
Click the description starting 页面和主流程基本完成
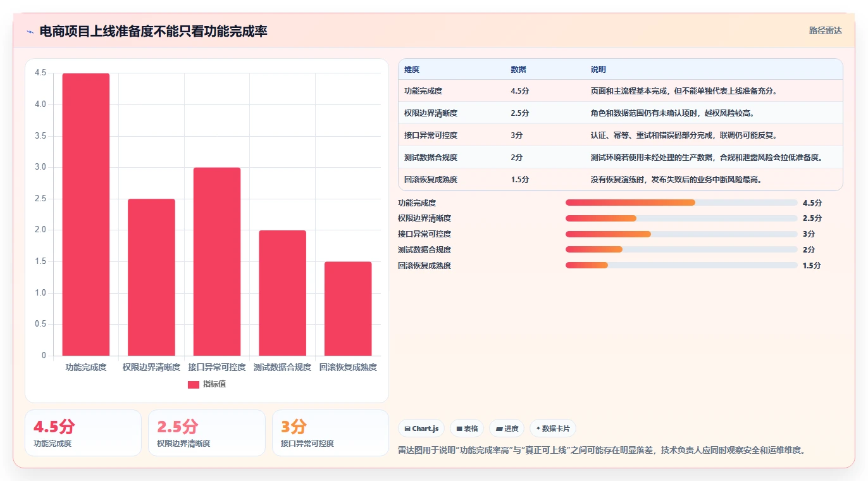point(684,91)
